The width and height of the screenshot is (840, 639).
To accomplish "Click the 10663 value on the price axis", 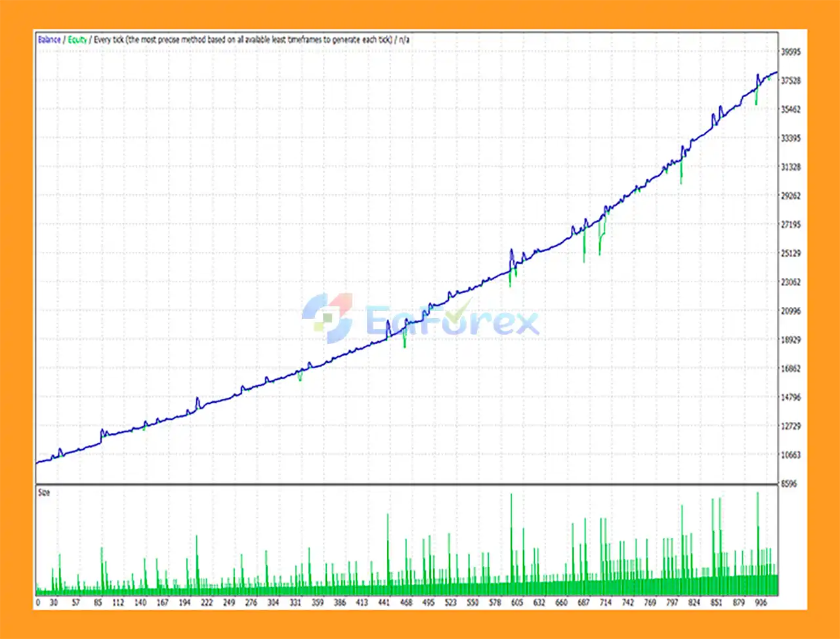I will click(x=791, y=455).
